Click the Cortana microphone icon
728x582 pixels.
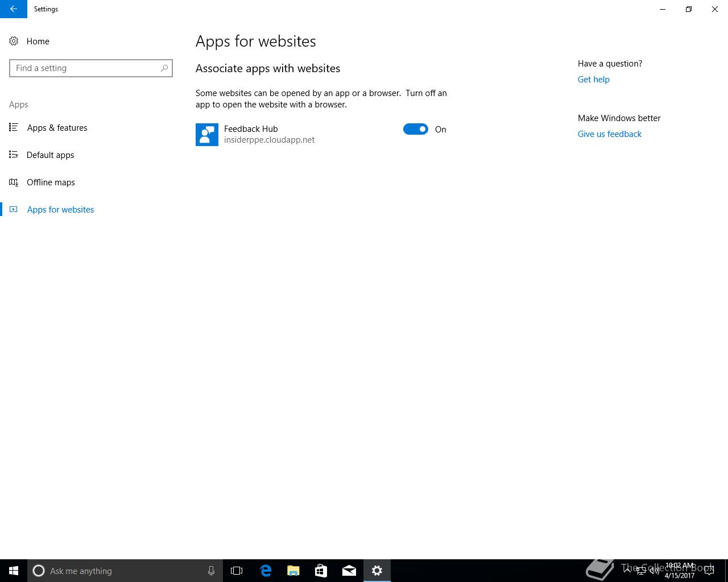211,571
